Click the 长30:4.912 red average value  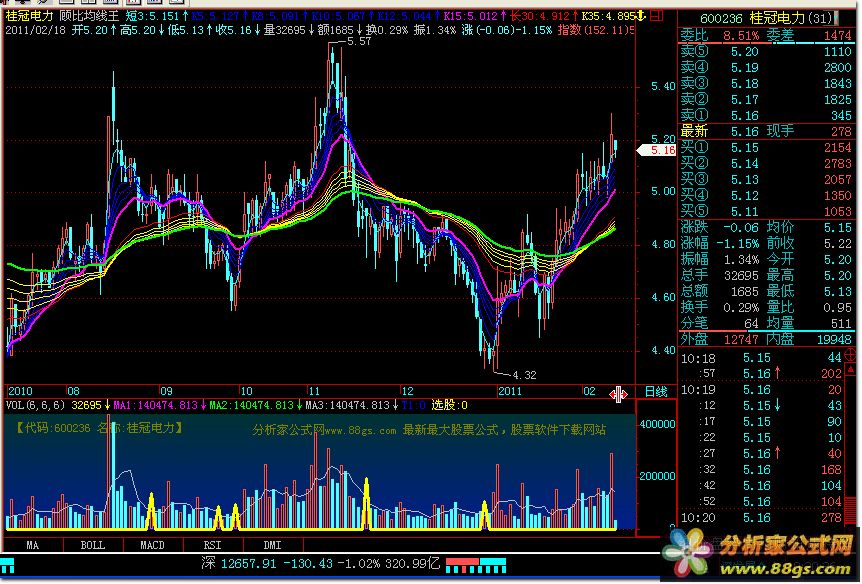click(x=539, y=16)
